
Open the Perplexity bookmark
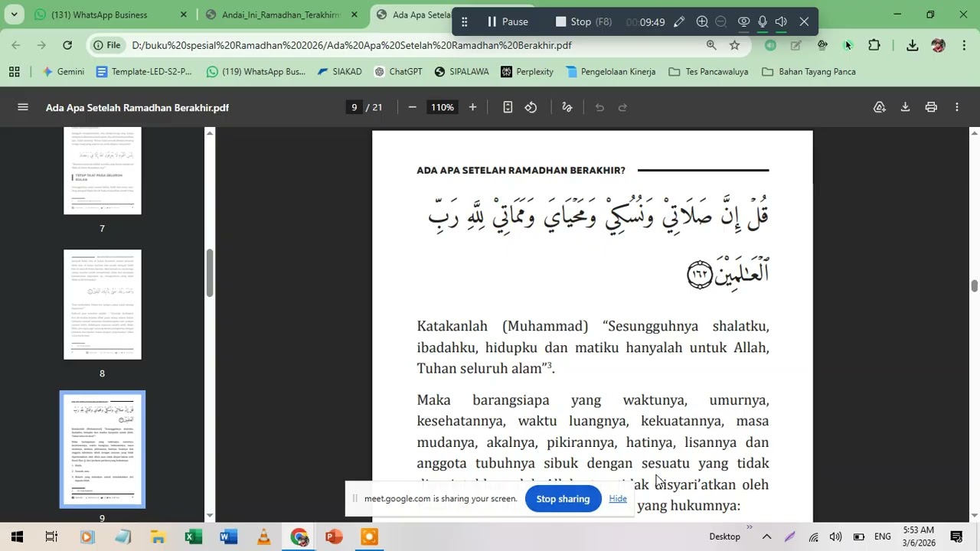[527, 72]
